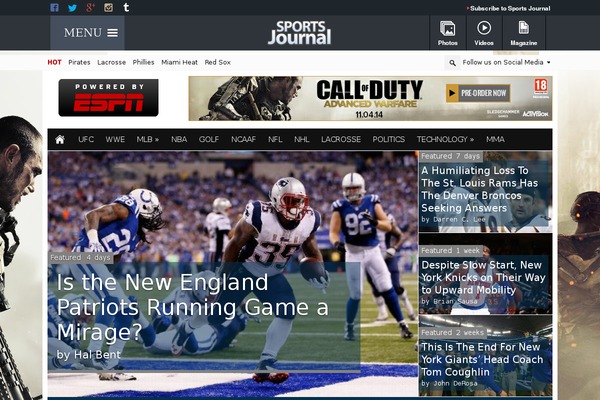Open the Magazine icon
The height and width of the screenshot is (400, 600).
[523, 33]
